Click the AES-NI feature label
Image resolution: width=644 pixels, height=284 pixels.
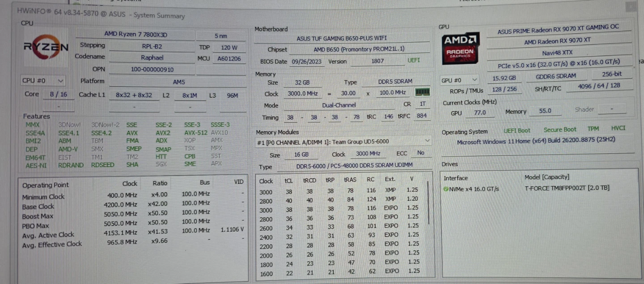pos(35,165)
